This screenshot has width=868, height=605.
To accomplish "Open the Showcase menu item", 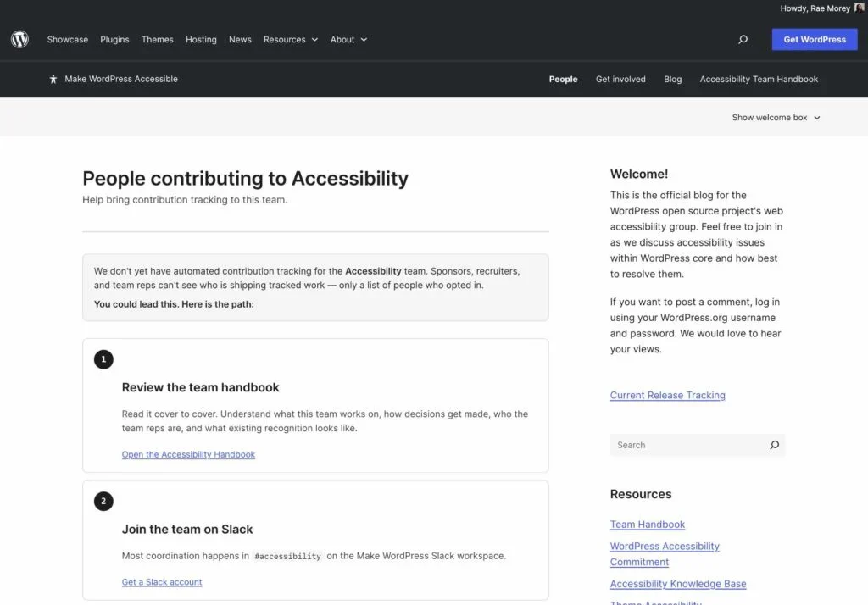I will (68, 39).
